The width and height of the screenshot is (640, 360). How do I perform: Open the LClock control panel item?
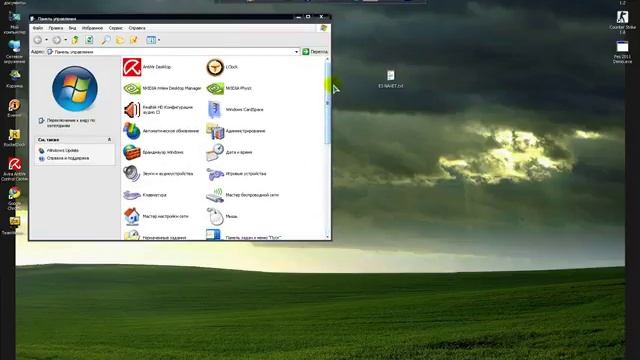(x=222, y=67)
